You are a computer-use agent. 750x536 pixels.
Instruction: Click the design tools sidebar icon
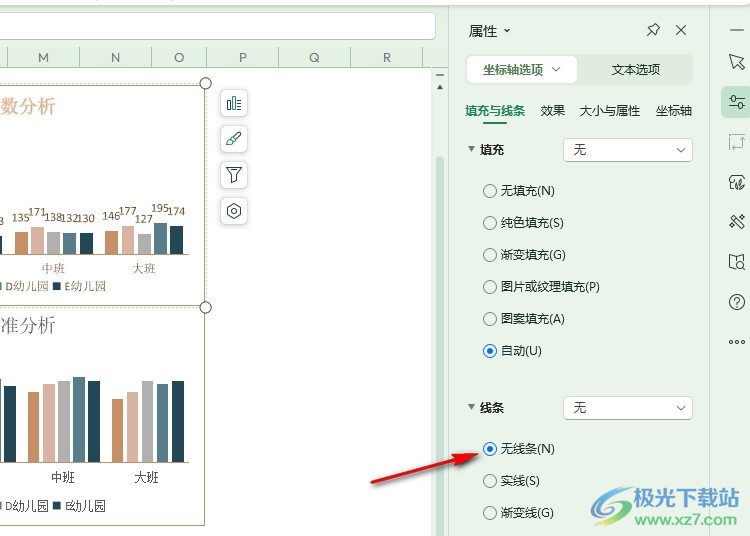click(737, 222)
